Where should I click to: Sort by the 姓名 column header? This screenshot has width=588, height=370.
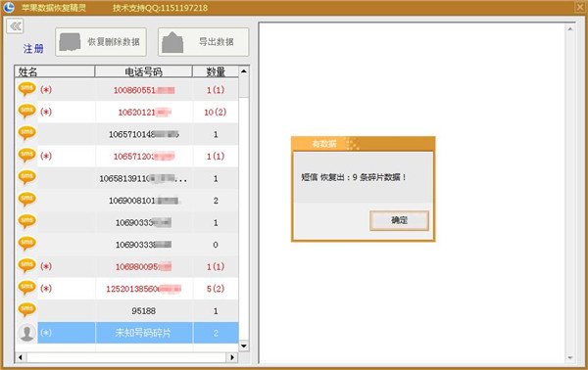[x=55, y=71]
